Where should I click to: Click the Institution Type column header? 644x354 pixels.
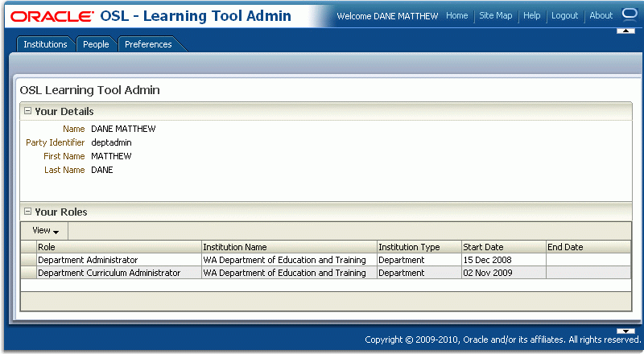pos(419,247)
